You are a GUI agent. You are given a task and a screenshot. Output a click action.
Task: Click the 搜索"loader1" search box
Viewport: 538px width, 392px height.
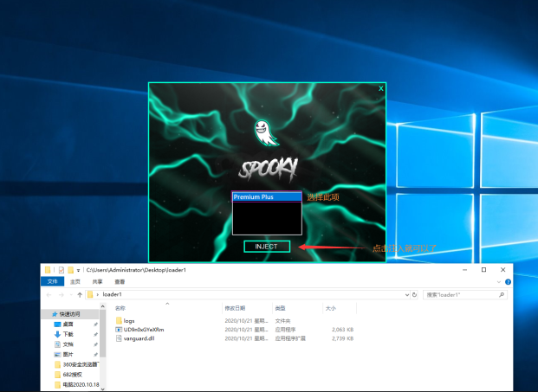(465, 295)
